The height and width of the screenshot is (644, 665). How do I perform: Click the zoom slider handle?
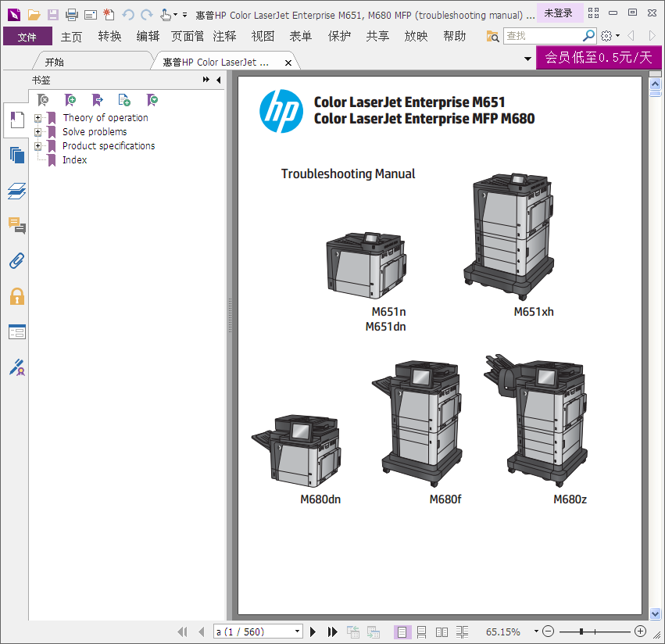tap(581, 631)
